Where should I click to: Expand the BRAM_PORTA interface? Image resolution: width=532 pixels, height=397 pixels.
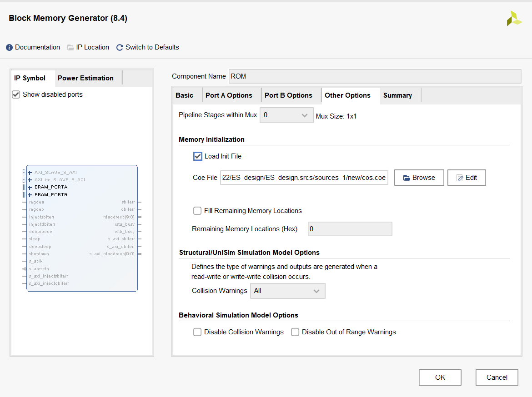pyautogui.click(x=30, y=187)
